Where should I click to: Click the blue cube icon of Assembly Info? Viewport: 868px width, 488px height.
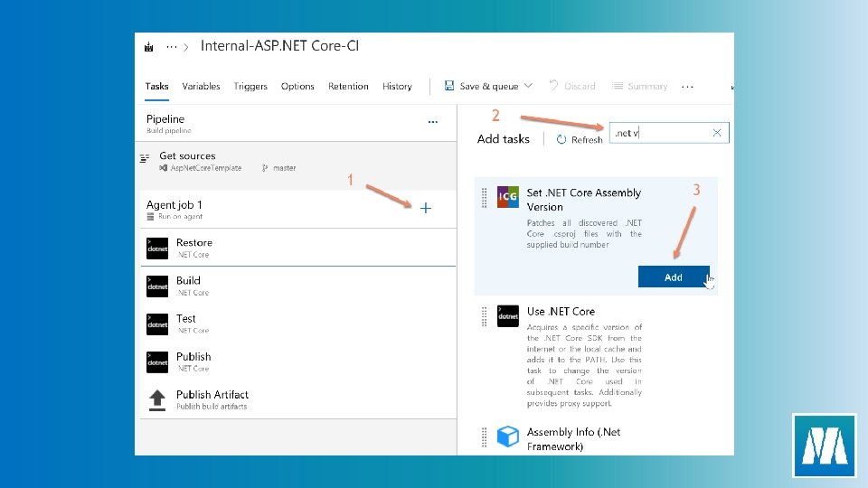[507, 436]
